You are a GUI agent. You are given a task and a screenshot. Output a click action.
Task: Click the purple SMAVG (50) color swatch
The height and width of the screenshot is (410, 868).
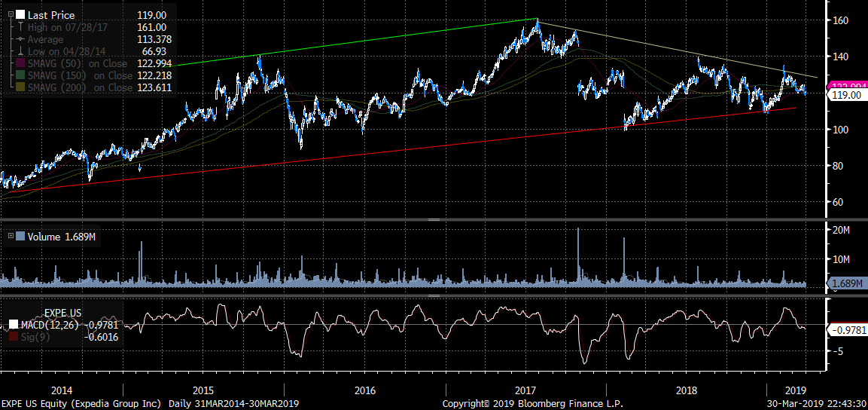[x=20, y=64]
